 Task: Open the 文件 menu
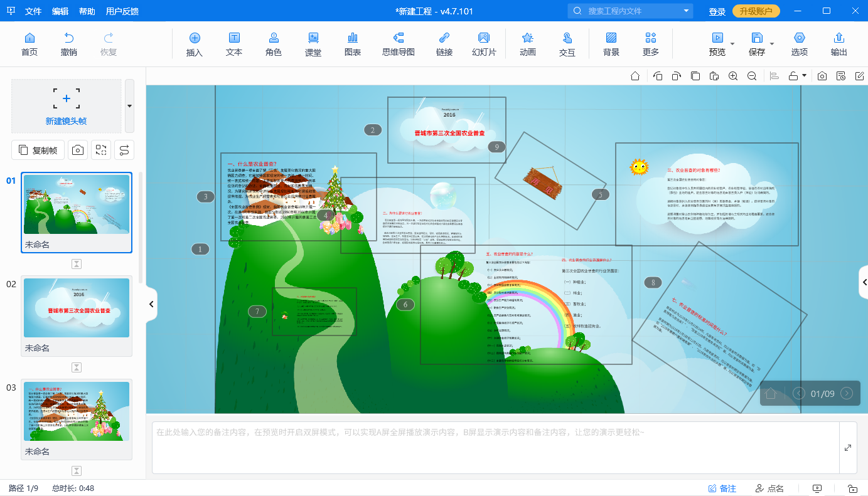point(33,11)
